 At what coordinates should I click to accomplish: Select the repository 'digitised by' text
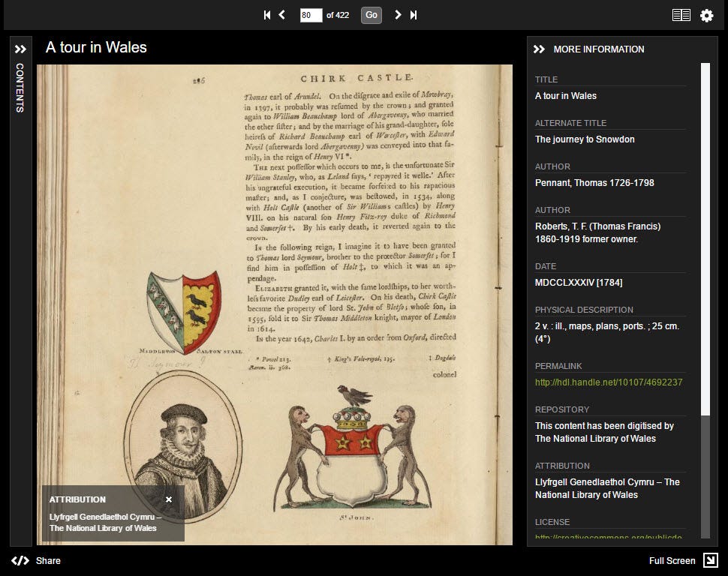click(x=604, y=432)
